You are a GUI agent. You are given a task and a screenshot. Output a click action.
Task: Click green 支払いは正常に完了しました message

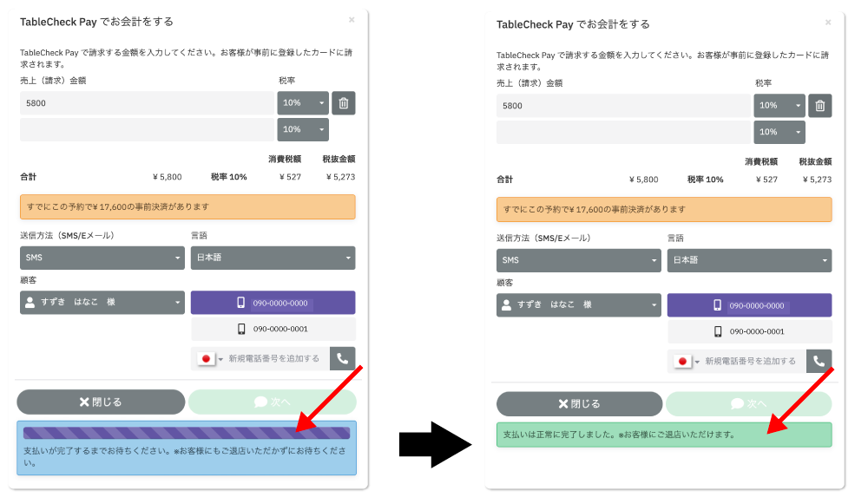[664, 435]
